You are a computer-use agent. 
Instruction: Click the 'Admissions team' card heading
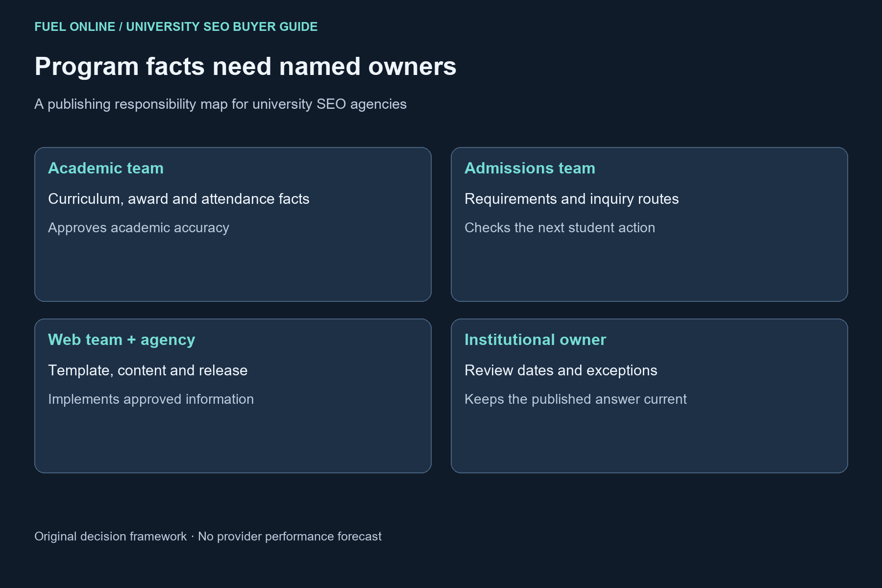(x=530, y=168)
